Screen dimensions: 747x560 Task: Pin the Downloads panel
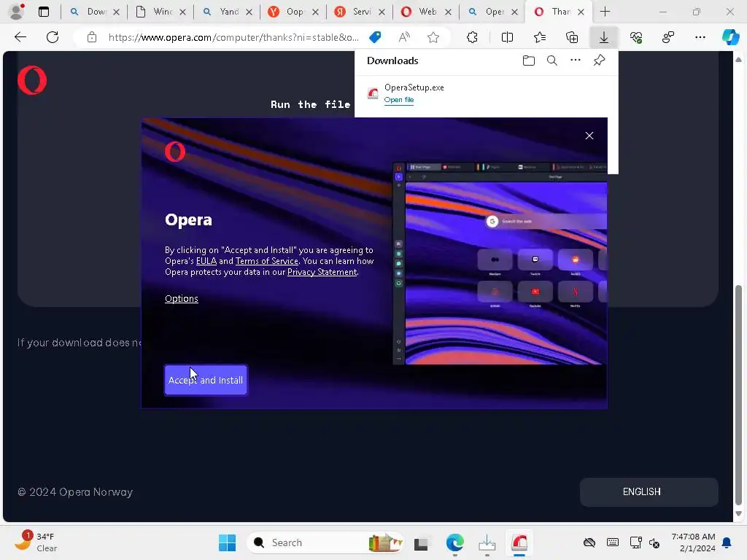pos(599,61)
